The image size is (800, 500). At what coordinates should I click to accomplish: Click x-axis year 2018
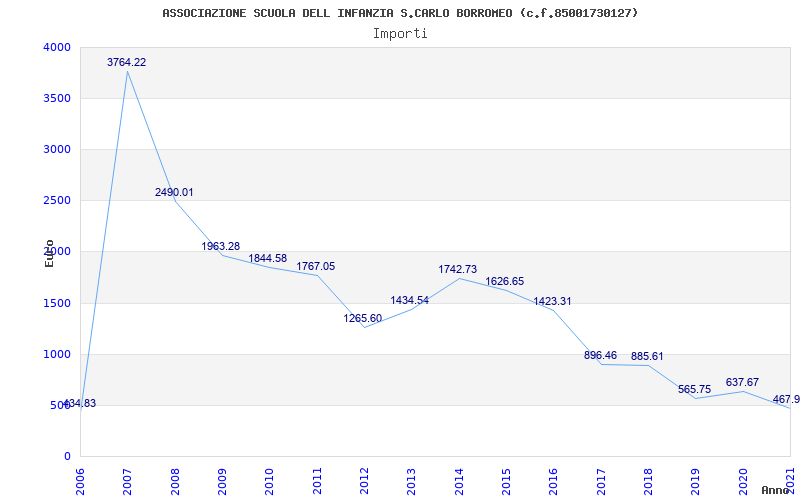[648, 481]
